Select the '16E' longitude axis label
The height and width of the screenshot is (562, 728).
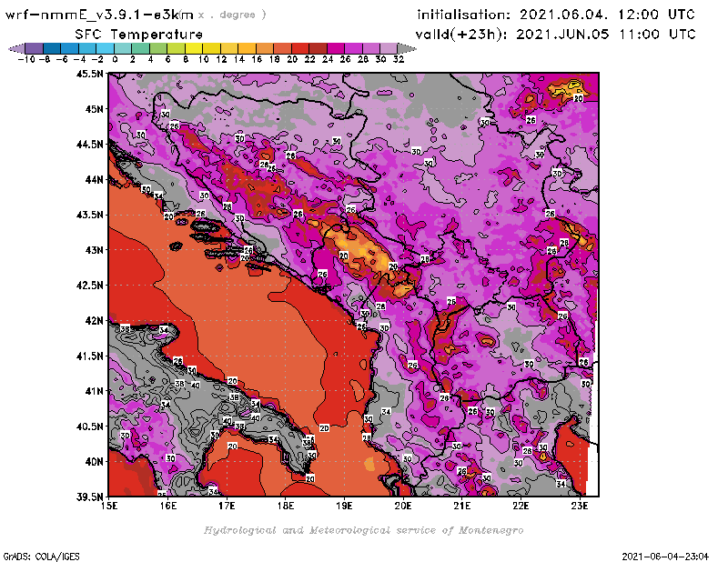168,506
